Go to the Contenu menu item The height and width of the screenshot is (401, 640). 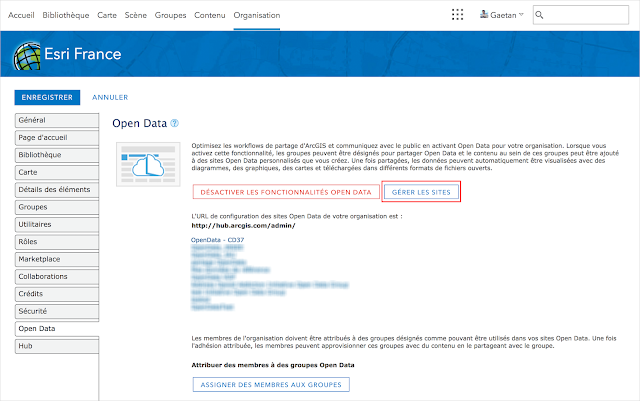(210, 15)
